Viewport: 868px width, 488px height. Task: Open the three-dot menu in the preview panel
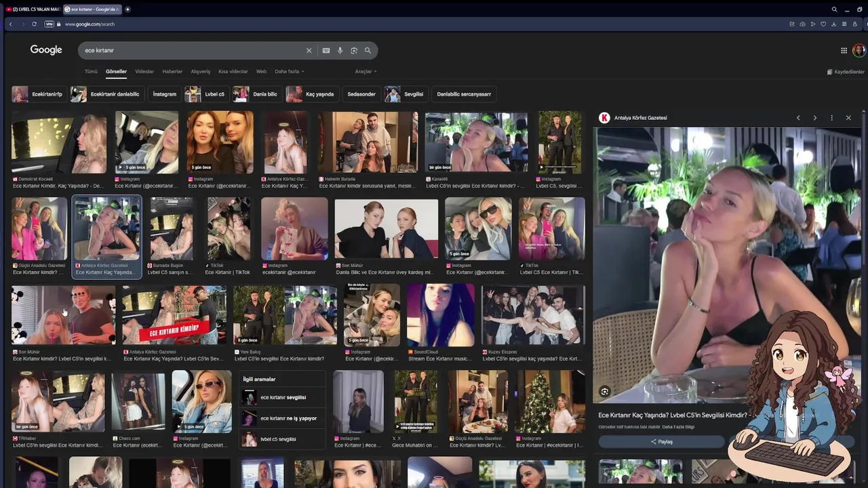[831, 118]
